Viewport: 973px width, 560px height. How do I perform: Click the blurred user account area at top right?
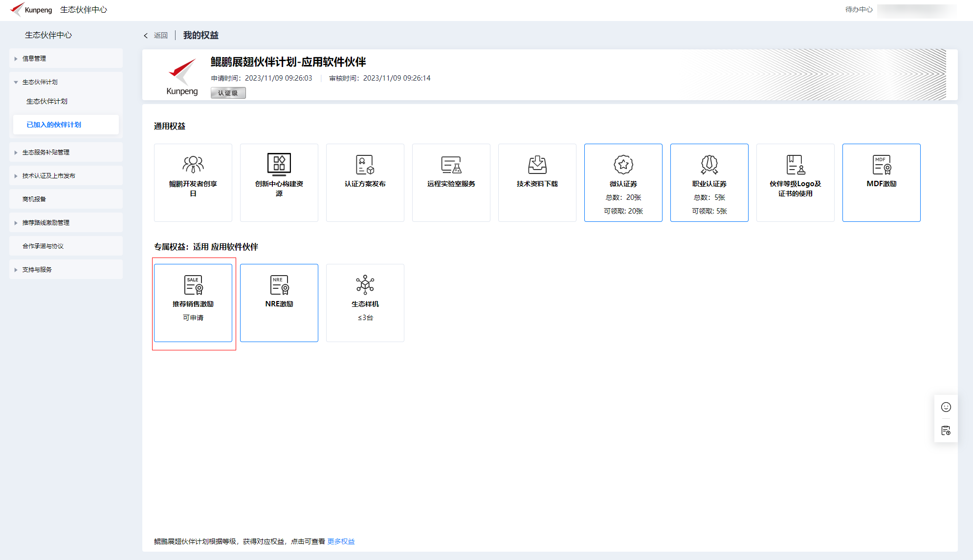pos(917,11)
